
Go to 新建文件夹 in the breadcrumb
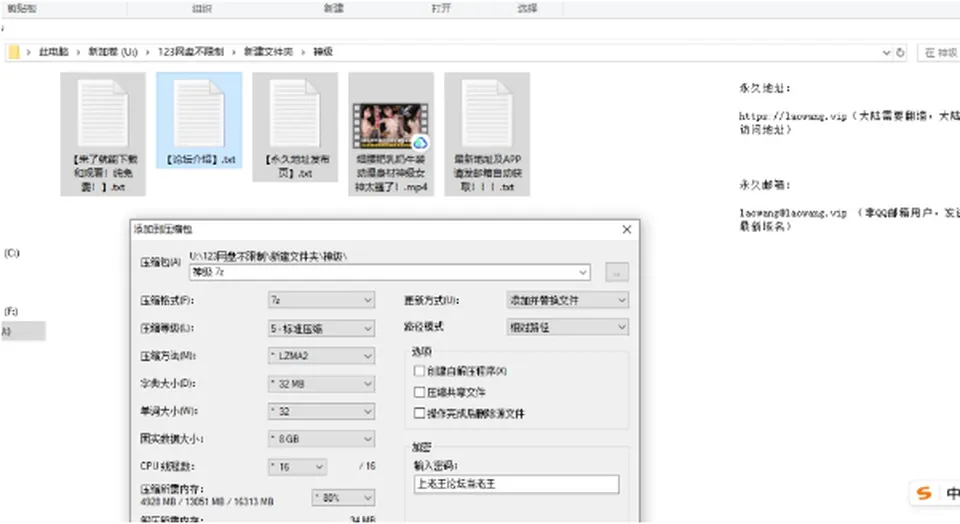click(268, 52)
